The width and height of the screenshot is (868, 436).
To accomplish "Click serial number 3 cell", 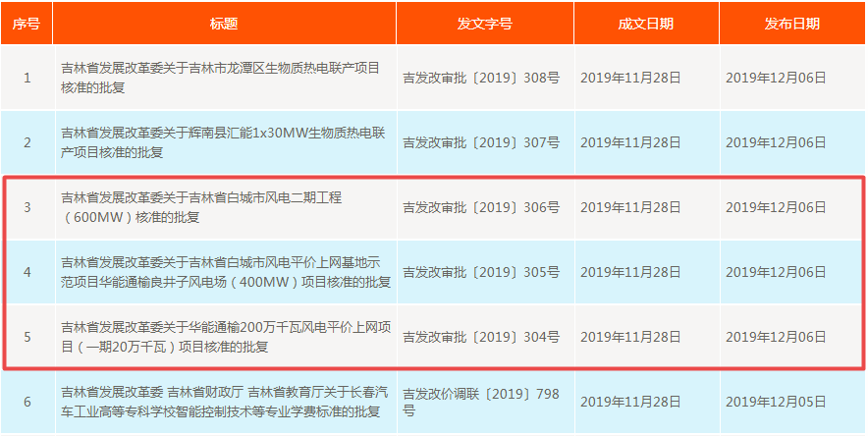I will (x=27, y=207).
